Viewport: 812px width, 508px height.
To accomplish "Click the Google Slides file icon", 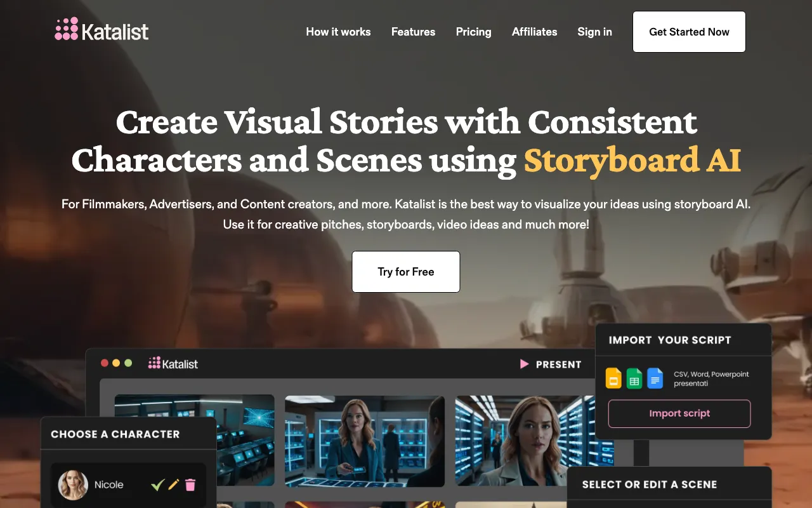I will [613, 378].
